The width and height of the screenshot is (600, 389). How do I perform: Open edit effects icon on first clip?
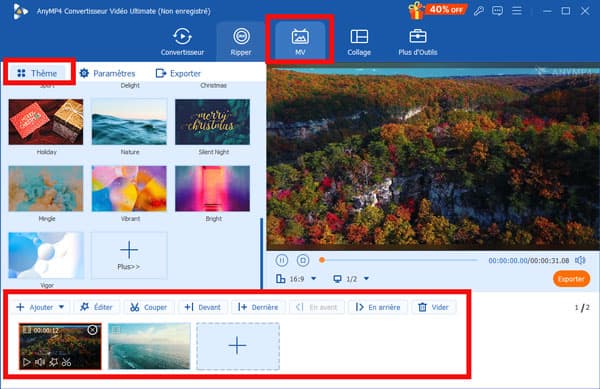[54, 362]
